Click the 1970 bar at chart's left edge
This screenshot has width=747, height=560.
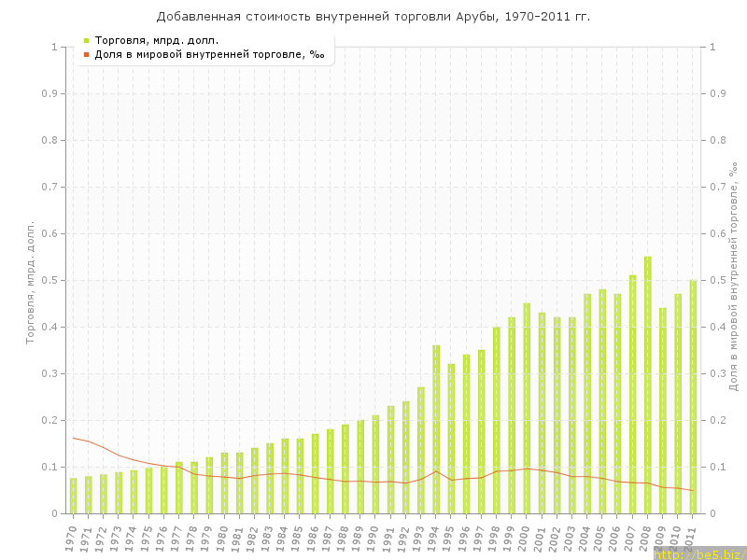pos(73,496)
